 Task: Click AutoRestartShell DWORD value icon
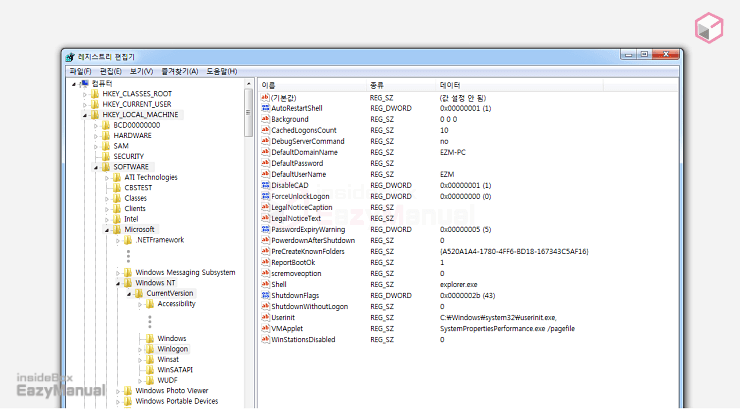click(265, 108)
